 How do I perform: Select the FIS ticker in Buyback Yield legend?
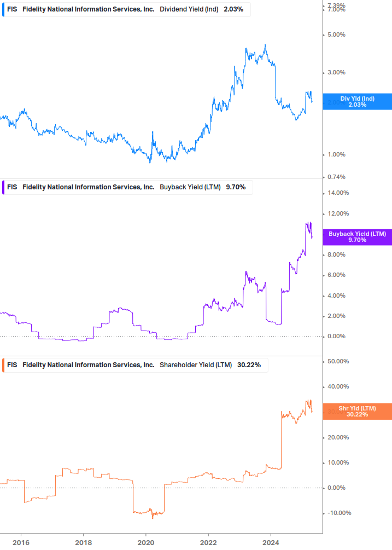(x=12, y=187)
